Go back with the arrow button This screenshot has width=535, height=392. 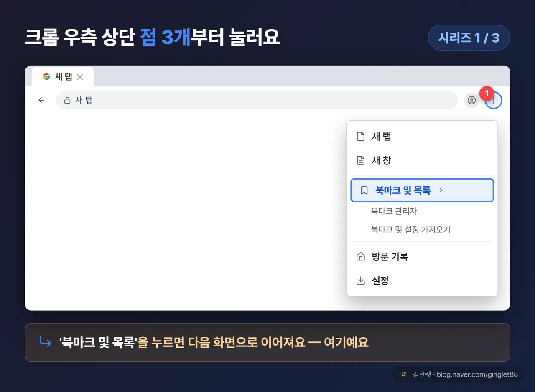pyautogui.click(x=41, y=100)
